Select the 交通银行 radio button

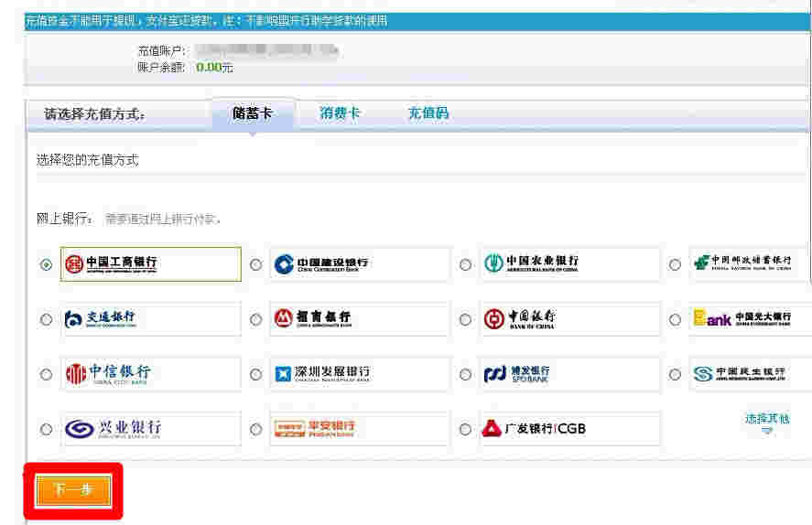(47, 320)
